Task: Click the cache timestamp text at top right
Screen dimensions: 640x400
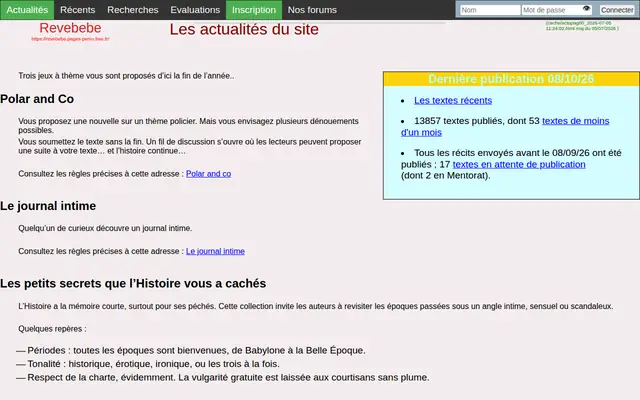Action: 582,26
